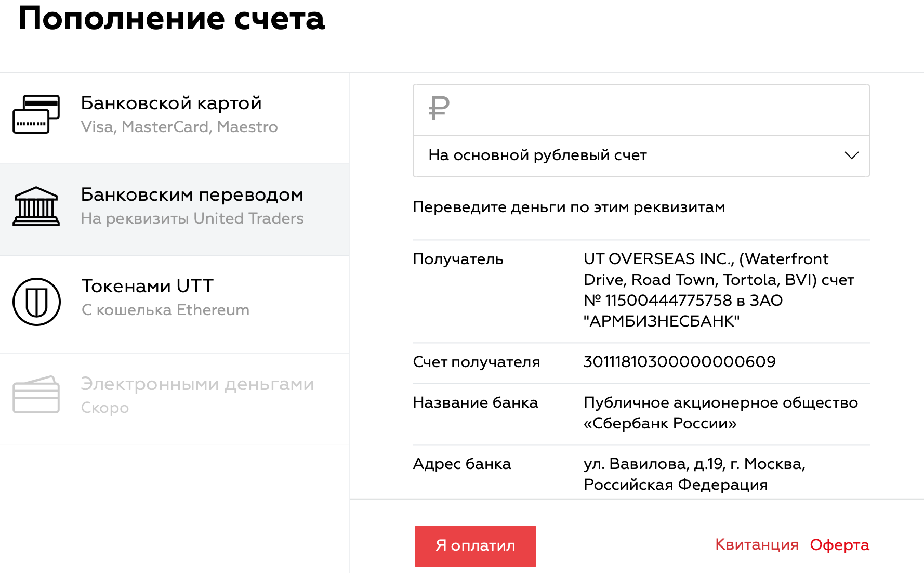Click the Название банка row label
Screen dimensions: 924x573
pos(476,402)
